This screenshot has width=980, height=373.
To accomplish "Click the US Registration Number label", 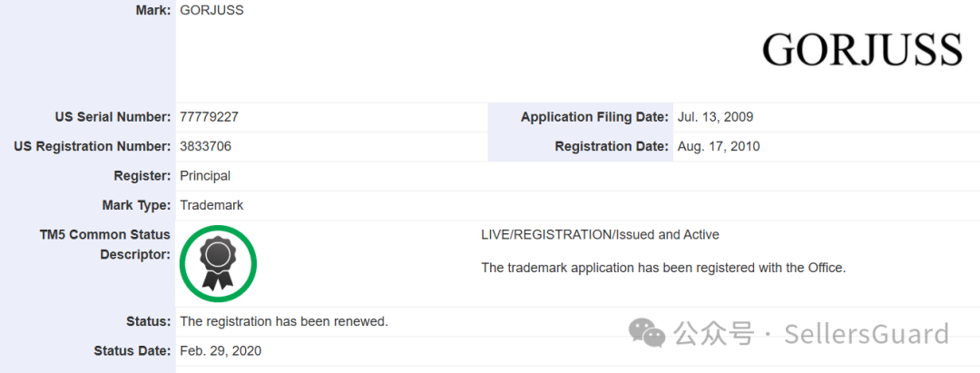I will (92, 146).
